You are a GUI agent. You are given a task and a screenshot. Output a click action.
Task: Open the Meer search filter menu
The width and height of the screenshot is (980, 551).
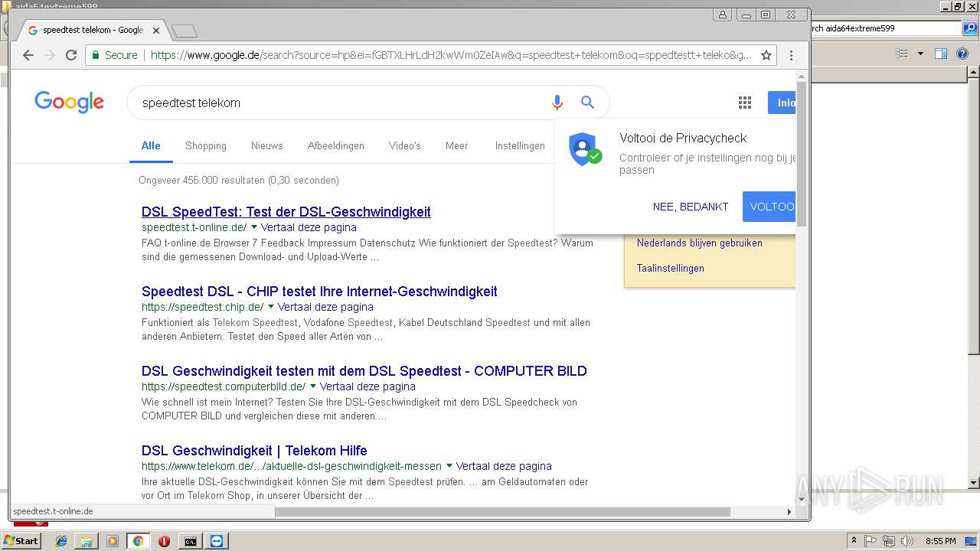click(456, 145)
